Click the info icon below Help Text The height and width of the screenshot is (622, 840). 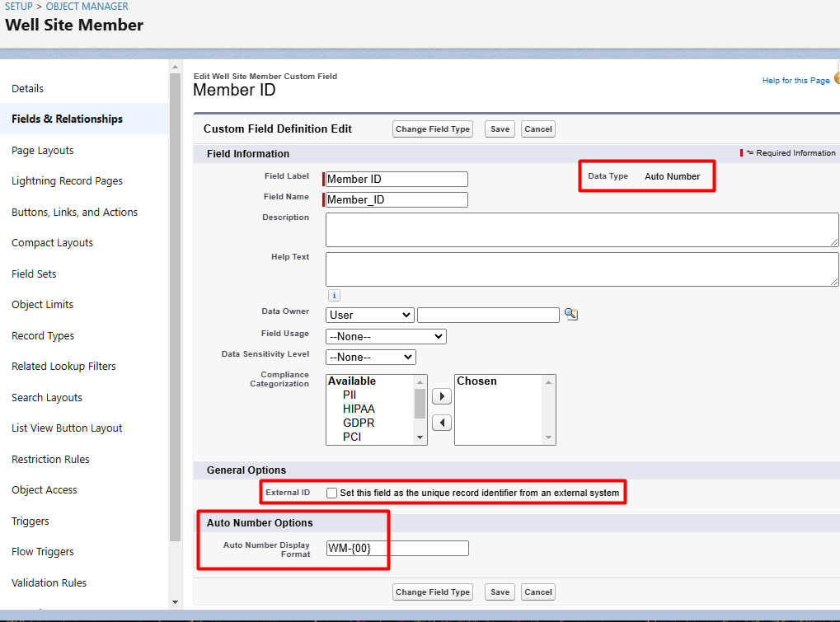(334, 296)
